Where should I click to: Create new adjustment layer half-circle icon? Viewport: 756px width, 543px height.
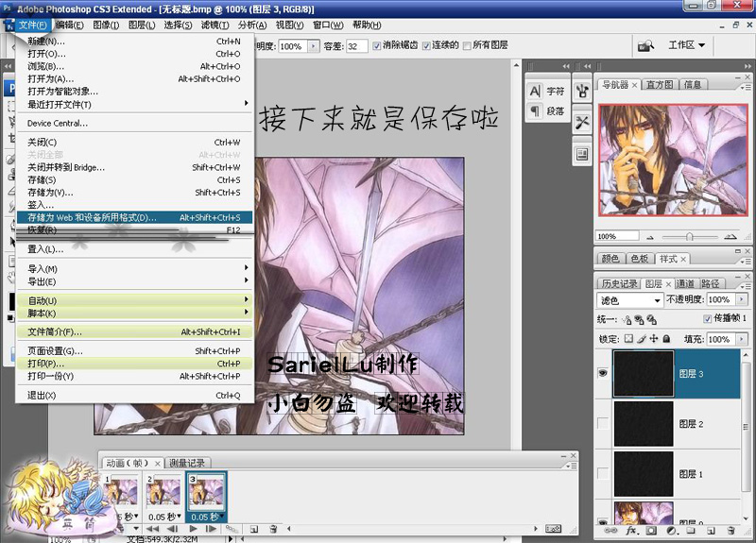(x=671, y=531)
